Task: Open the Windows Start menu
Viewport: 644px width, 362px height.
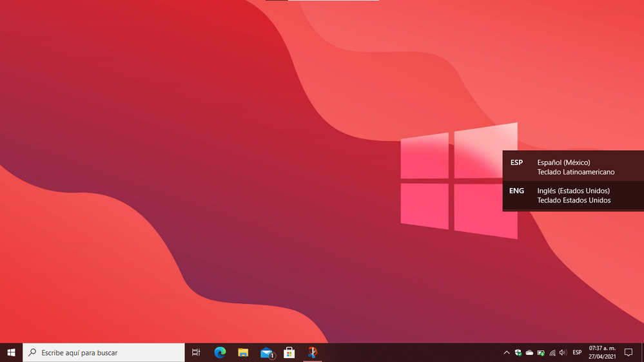Action: pyautogui.click(x=11, y=352)
